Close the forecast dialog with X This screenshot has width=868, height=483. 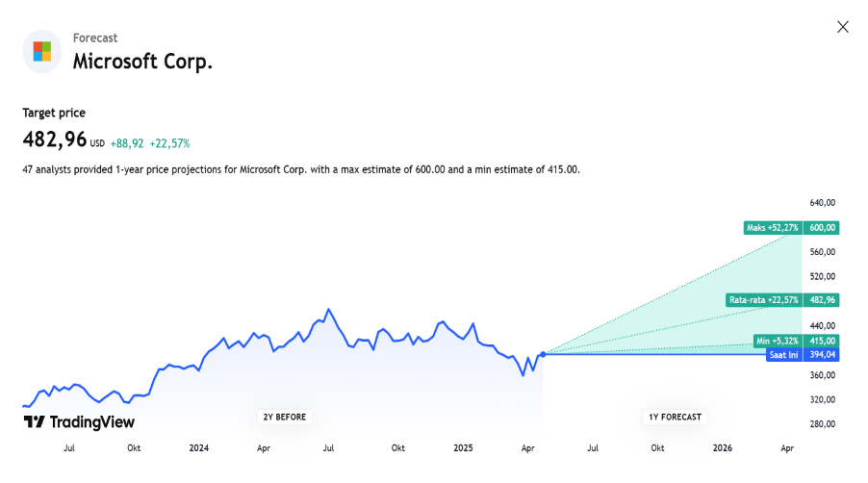(x=843, y=27)
